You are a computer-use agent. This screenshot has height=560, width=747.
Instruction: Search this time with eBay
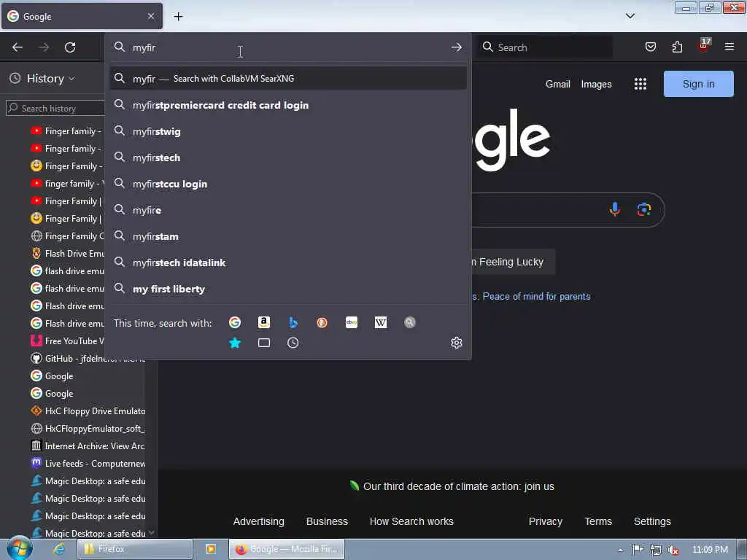pyautogui.click(x=352, y=322)
